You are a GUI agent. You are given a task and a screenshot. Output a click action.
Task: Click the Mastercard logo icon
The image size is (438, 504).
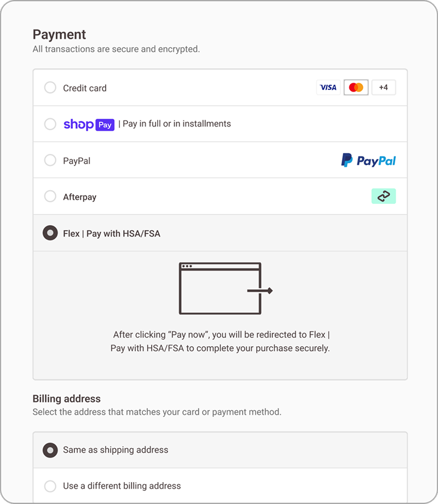[x=356, y=88]
